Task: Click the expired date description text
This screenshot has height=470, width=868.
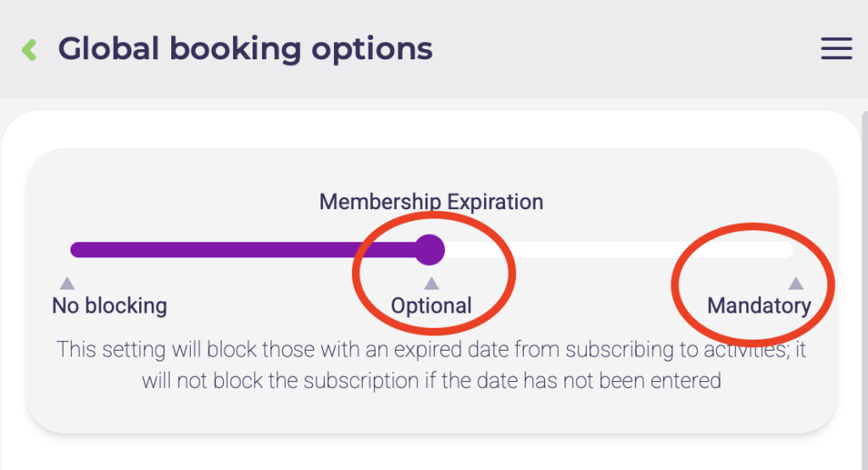Action: click(x=431, y=365)
